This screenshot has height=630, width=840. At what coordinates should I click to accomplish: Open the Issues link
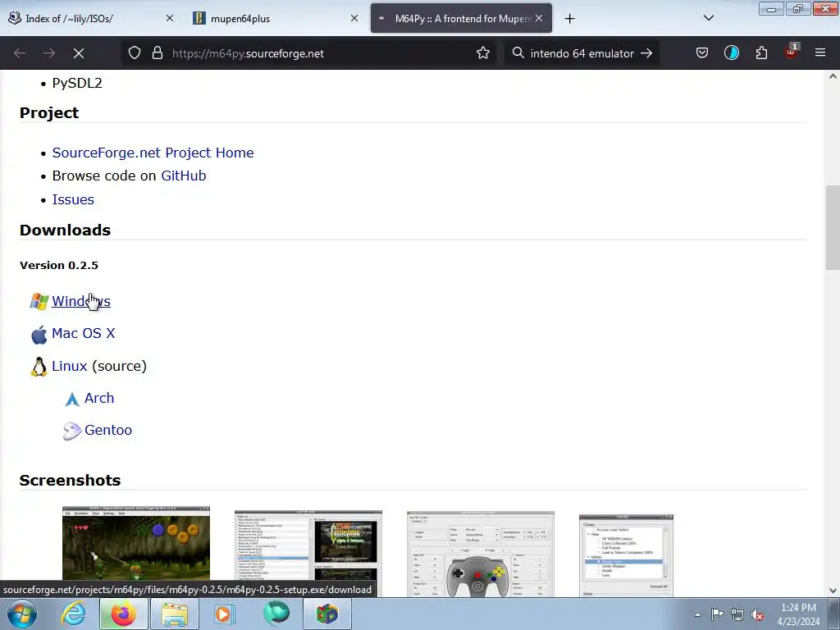click(x=73, y=199)
